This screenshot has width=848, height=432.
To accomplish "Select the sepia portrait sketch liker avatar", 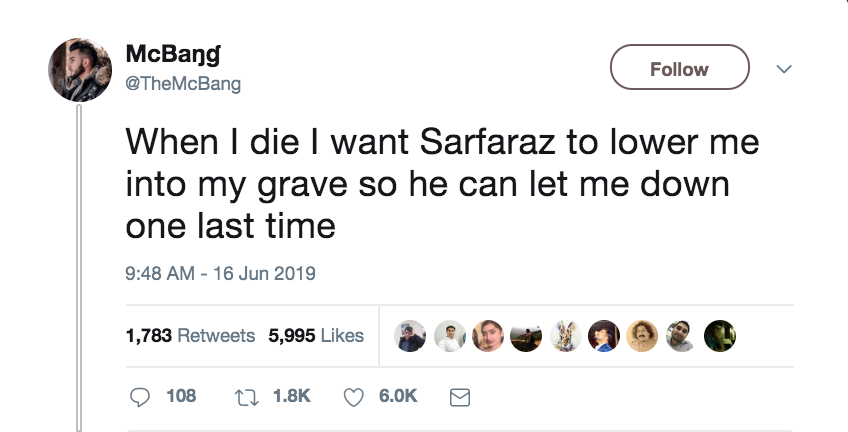I will [642, 336].
